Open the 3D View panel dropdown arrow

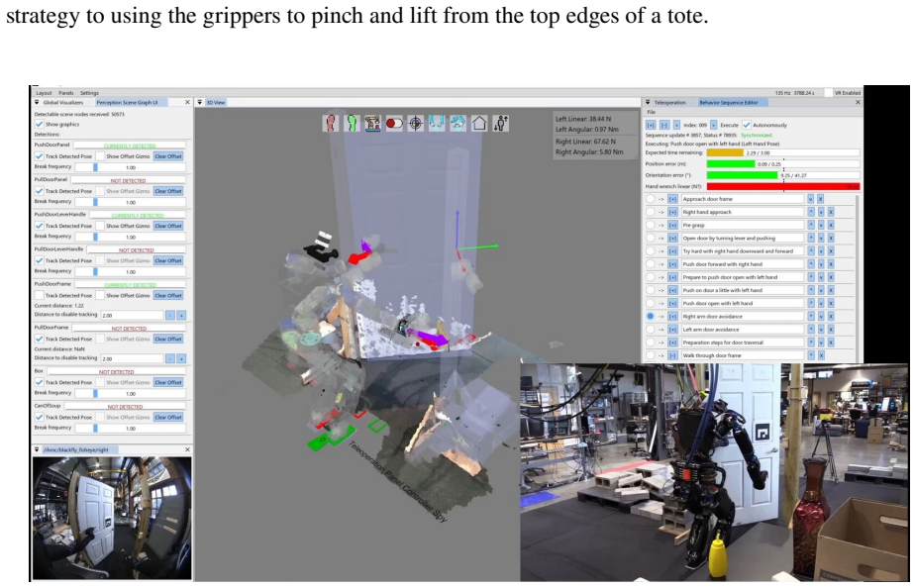tap(200, 102)
